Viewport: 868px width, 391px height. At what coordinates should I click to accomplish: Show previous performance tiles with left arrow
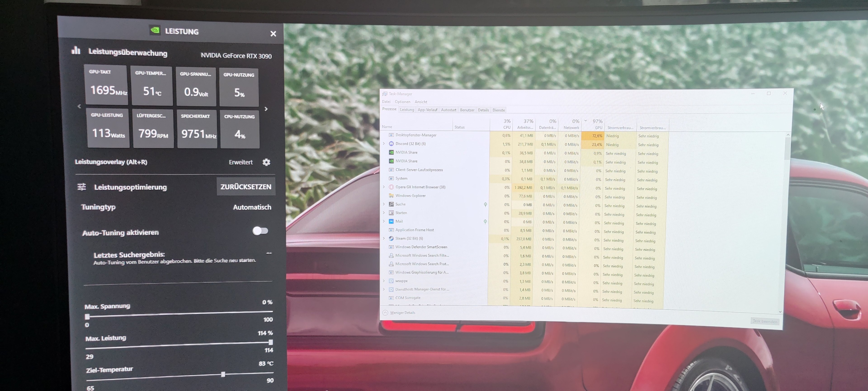pos(79,106)
